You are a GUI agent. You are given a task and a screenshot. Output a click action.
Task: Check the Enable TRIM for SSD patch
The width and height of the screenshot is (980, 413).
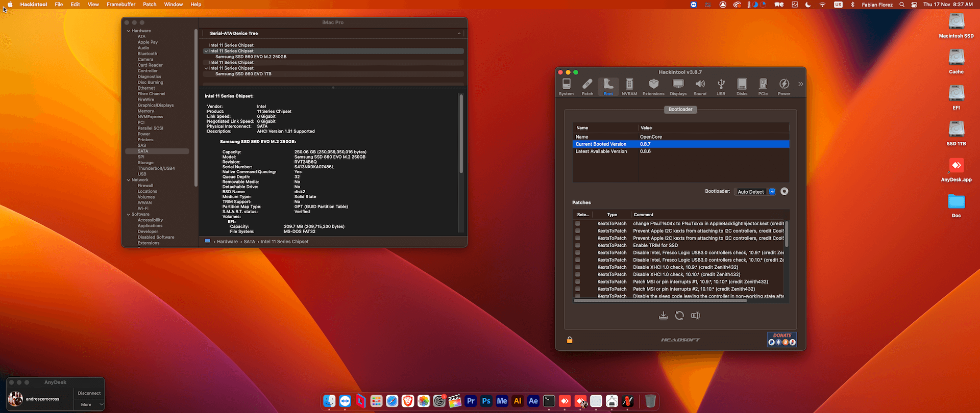pos(578,245)
